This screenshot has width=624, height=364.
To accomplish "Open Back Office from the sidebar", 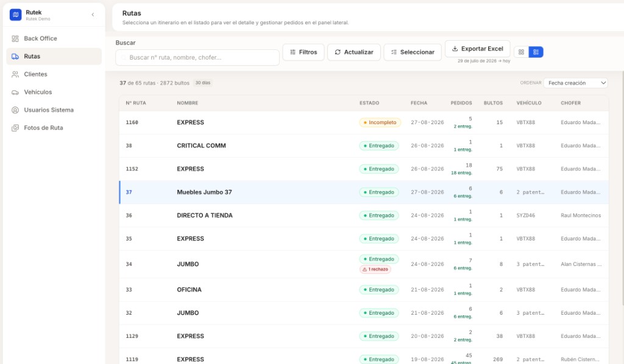I will [x=54, y=38].
